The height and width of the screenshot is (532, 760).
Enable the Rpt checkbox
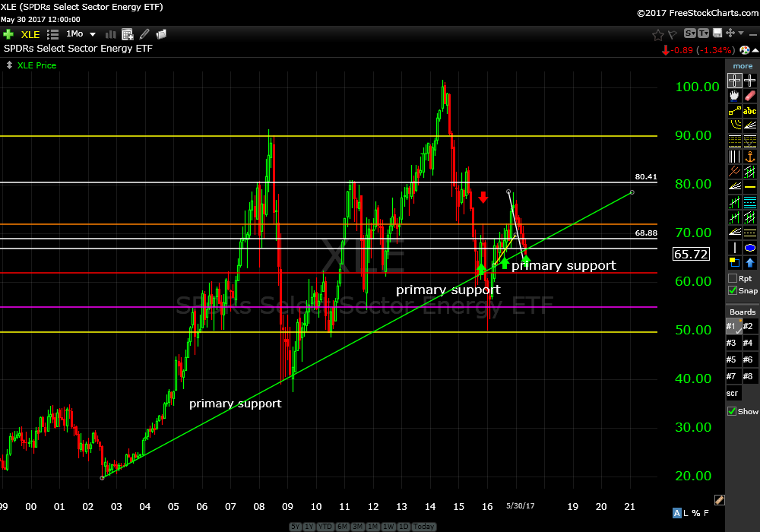(733, 278)
